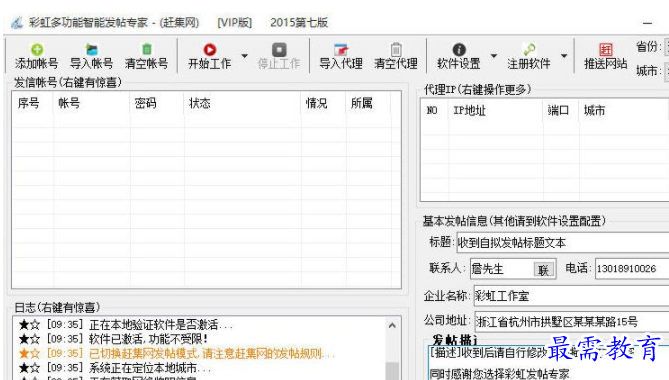Click the 所属 column header
The height and width of the screenshot is (380, 669).
click(x=368, y=103)
